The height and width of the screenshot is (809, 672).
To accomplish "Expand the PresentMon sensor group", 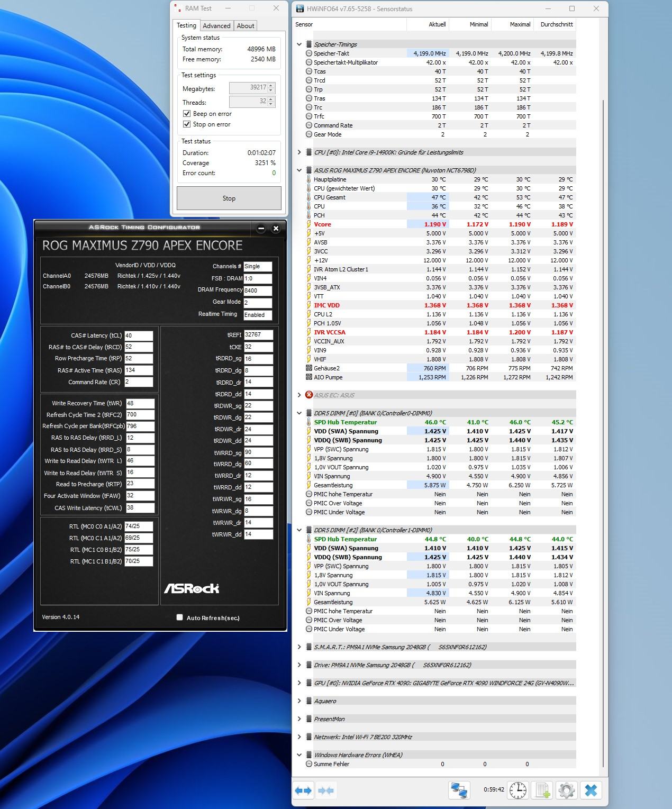I will click(299, 719).
